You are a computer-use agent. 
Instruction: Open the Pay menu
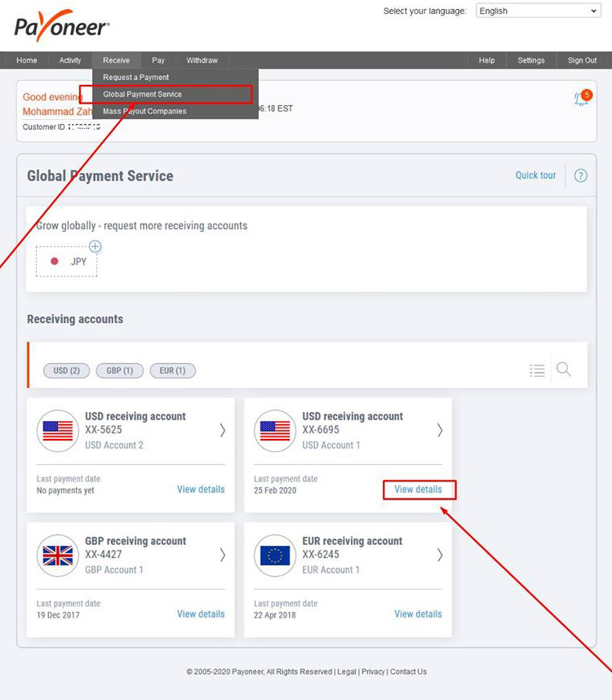(x=158, y=60)
